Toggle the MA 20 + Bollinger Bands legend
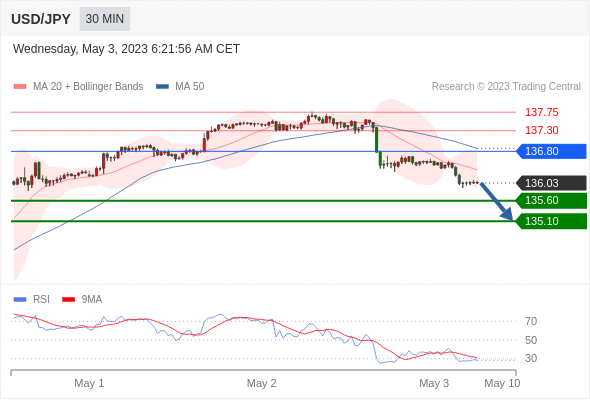Image resolution: width=590 pixels, height=400 pixels. pos(78,86)
